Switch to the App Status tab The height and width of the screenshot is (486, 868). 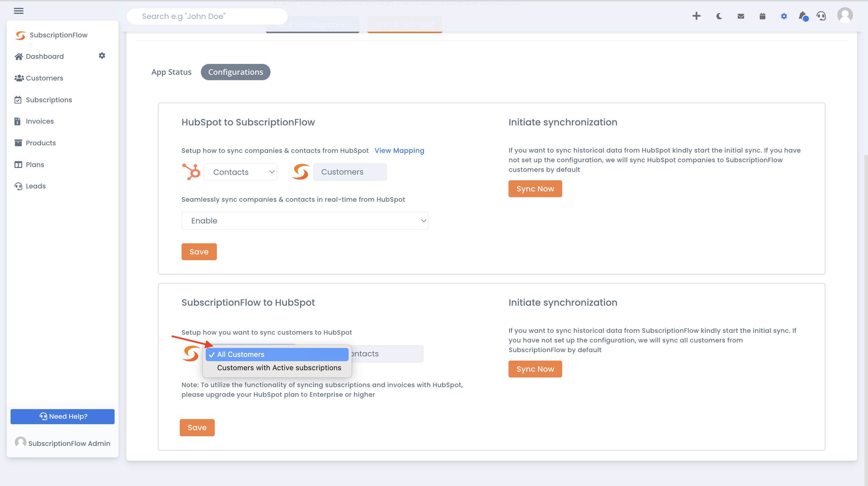171,72
